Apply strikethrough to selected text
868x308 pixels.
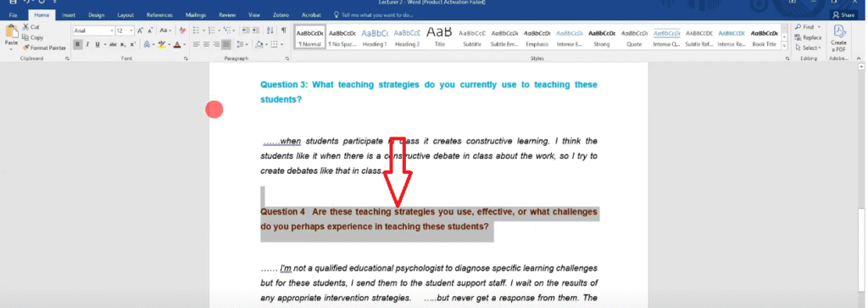coord(113,44)
